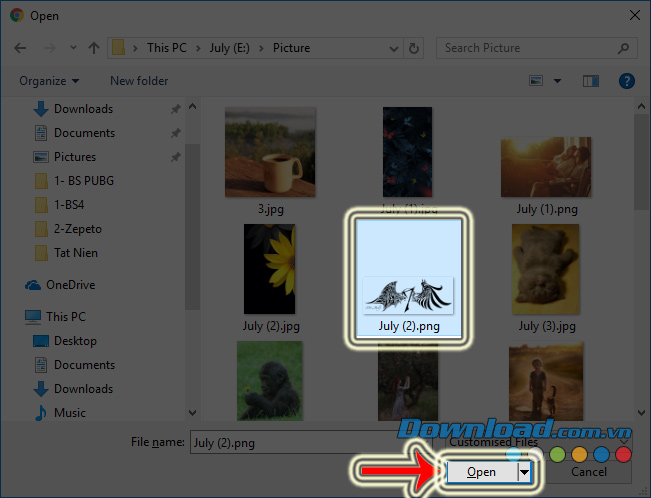The image size is (651, 498).
Task: Select Desktop under This PC
Action: coord(65,341)
